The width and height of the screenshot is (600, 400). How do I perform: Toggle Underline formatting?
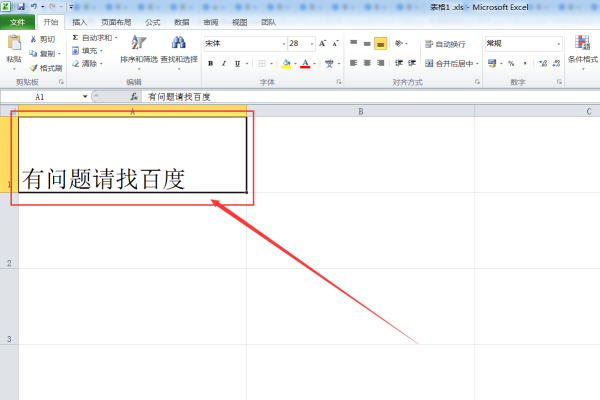pyautogui.click(x=237, y=64)
